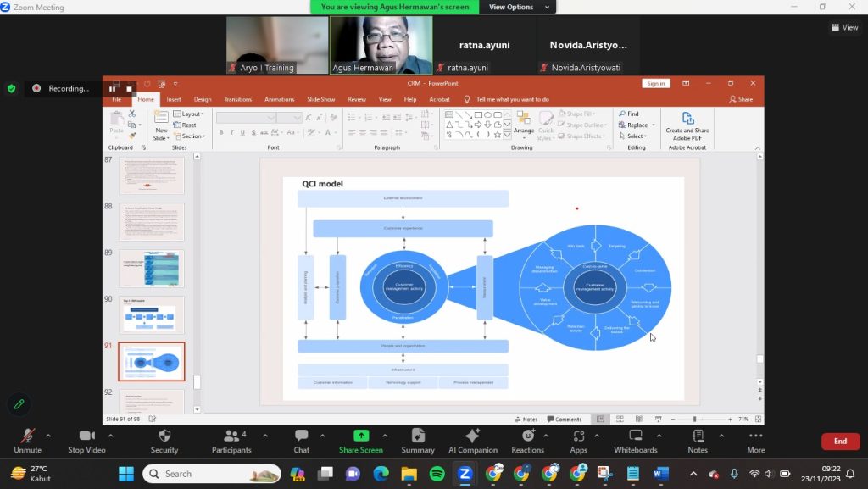
Task: Click the annotation pencil icon
Action: click(x=19, y=404)
